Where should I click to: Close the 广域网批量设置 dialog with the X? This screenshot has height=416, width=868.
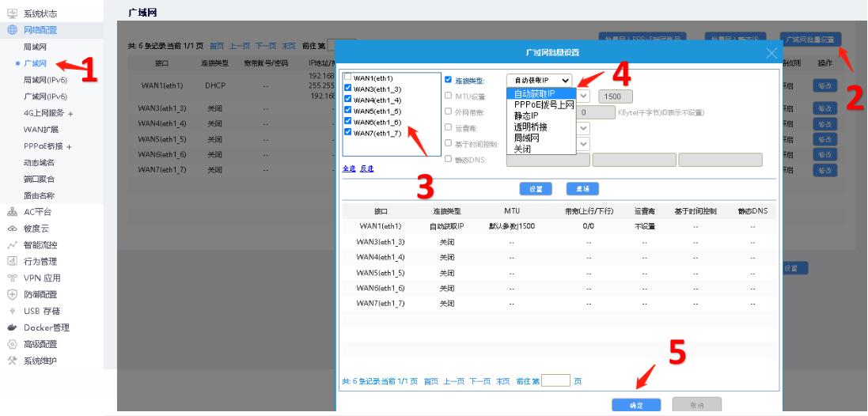771,52
